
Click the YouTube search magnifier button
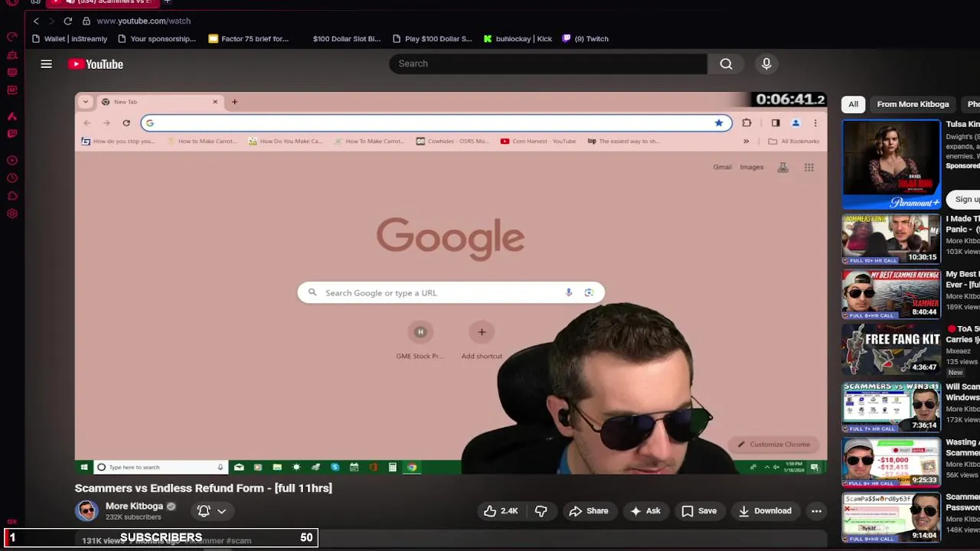click(x=726, y=64)
